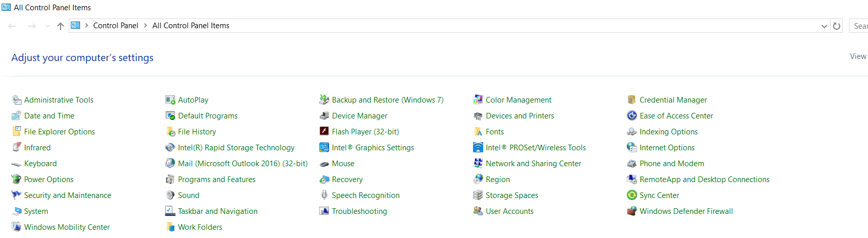The height and width of the screenshot is (238, 868).
Task: Open the recent locations dropdown arrow
Action: click(47, 26)
